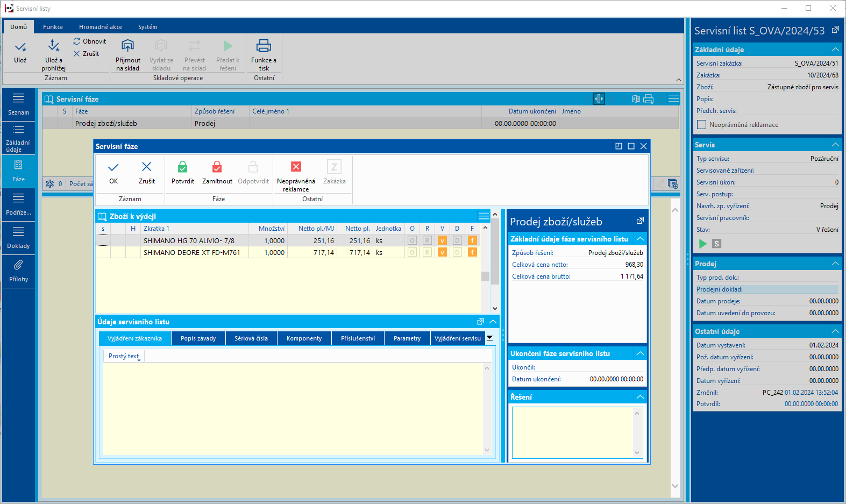The width and height of the screenshot is (846, 504).
Task: Open Seznam in the left sidebar
Action: point(18,104)
